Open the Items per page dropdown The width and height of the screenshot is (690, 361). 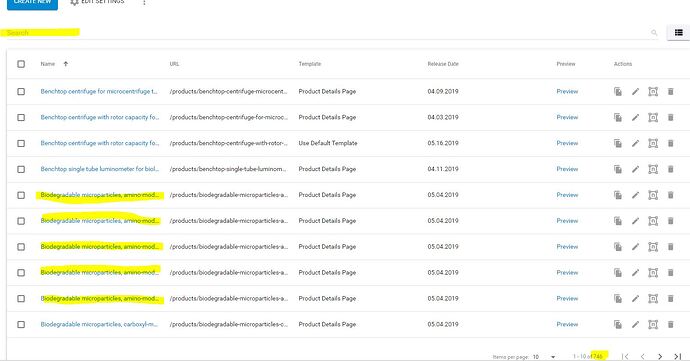coord(544,357)
